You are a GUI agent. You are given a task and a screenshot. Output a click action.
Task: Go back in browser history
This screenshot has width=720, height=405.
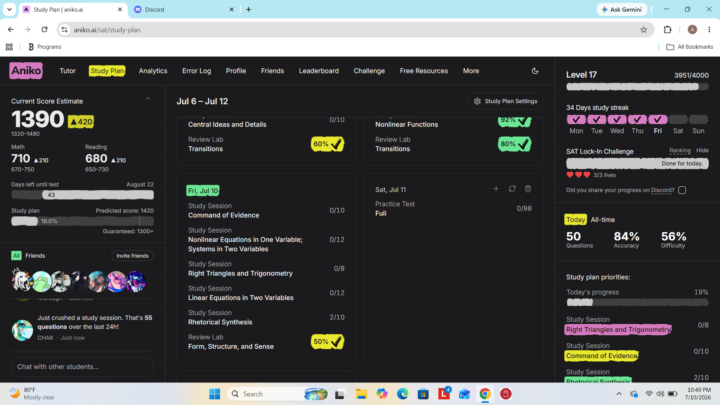point(11,30)
